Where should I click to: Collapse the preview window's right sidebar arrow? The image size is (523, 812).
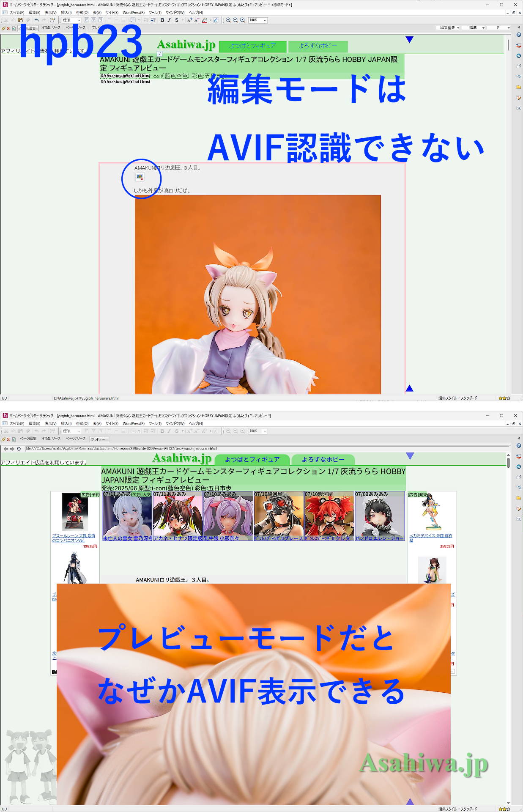coord(519,438)
